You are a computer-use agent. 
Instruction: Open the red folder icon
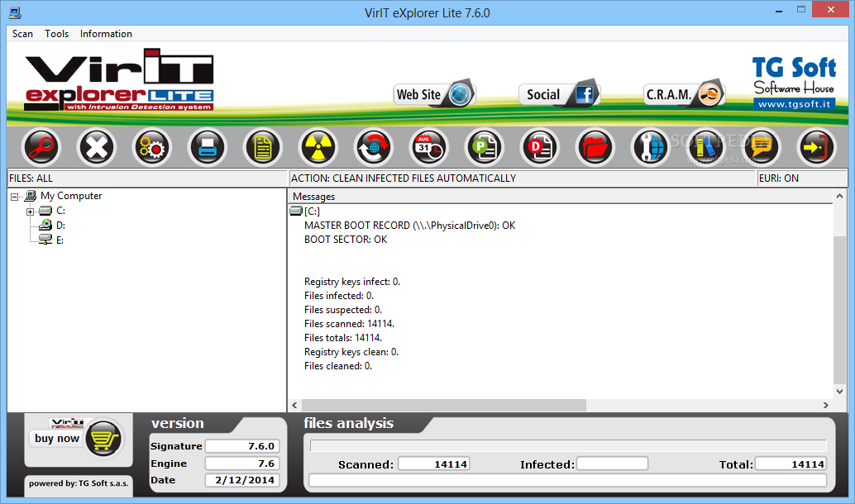[595, 147]
